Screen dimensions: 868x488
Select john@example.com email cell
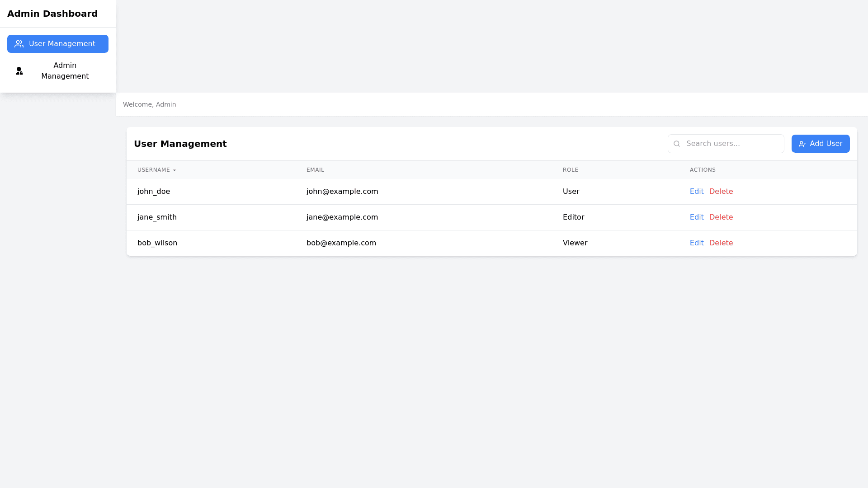point(342,192)
